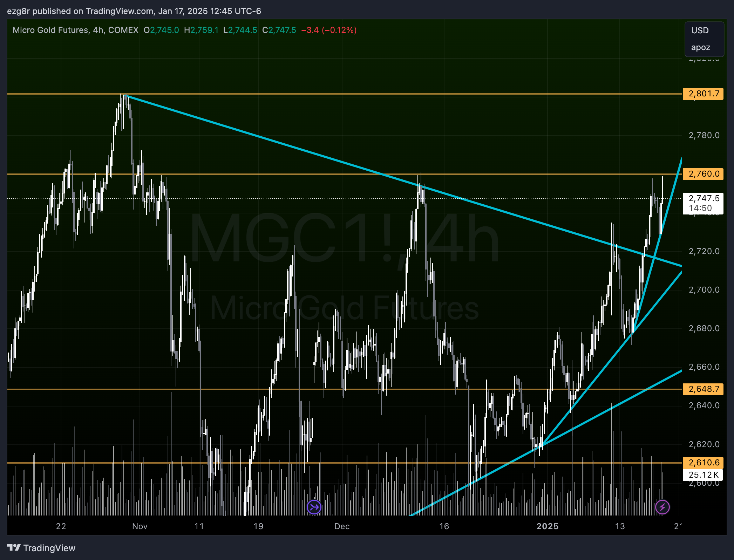Select the 2,760.0 price level label
734x560 pixels.
pos(703,174)
